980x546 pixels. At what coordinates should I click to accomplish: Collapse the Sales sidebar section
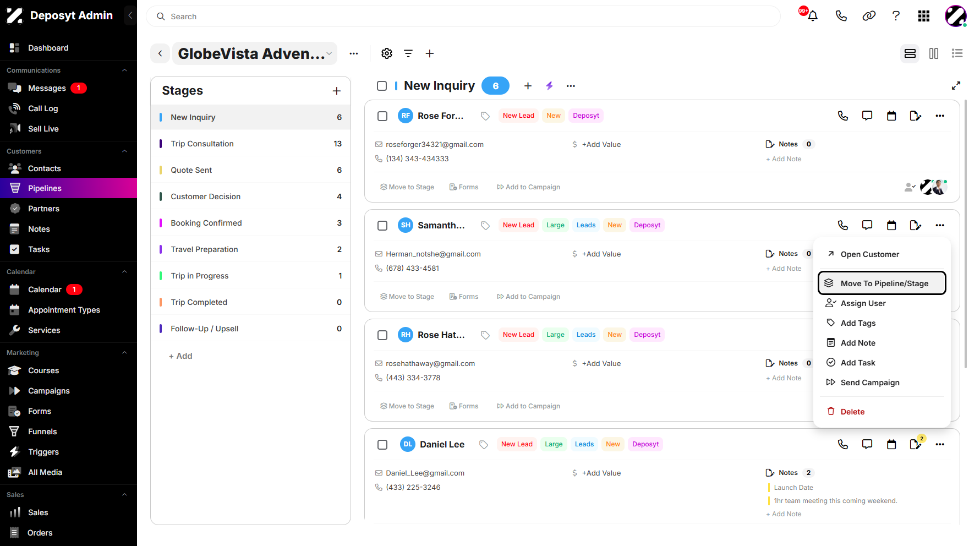pos(124,494)
